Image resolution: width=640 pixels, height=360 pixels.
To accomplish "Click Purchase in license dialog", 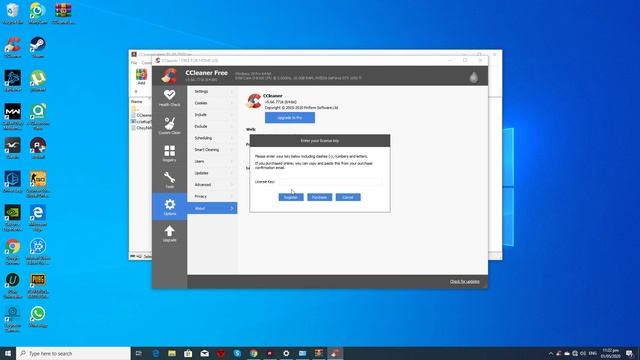I will (x=320, y=197).
